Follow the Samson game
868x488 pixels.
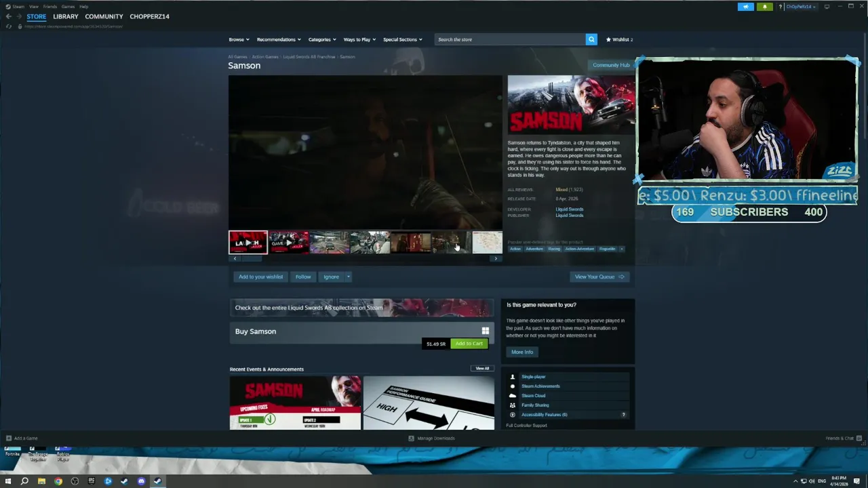(303, 277)
